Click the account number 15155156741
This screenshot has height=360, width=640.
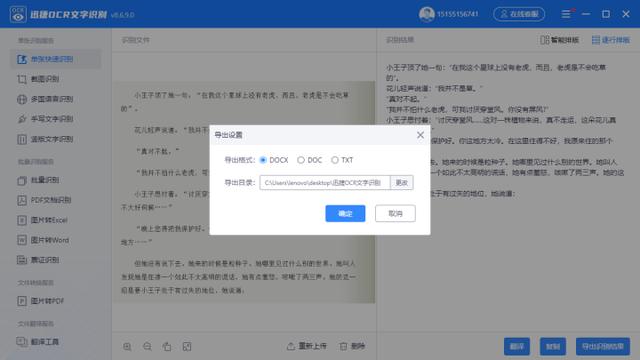[x=458, y=14]
